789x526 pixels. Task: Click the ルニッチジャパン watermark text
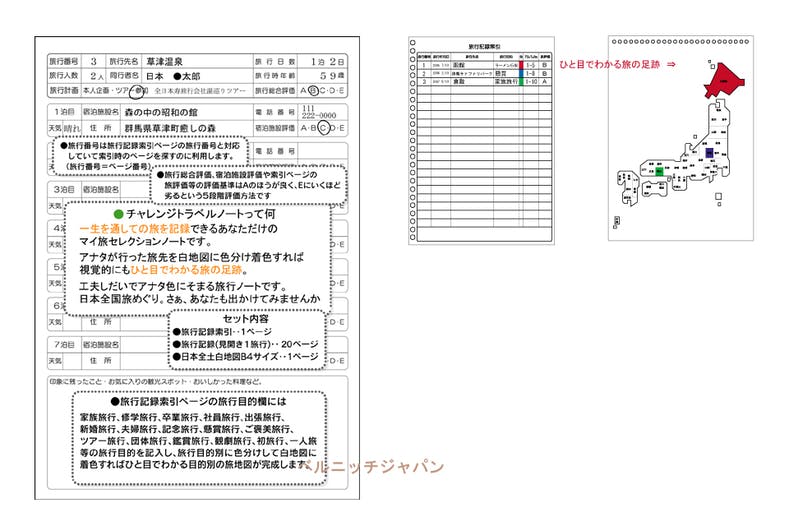pyautogui.click(x=376, y=466)
